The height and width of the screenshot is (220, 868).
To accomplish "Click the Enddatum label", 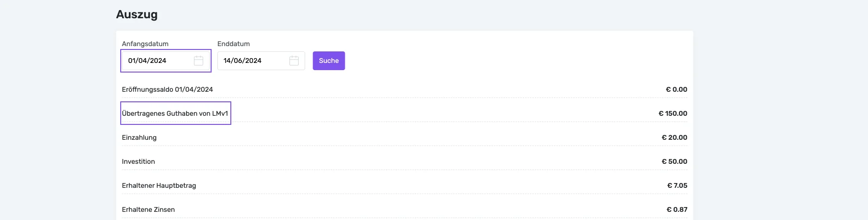I will (233, 44).
